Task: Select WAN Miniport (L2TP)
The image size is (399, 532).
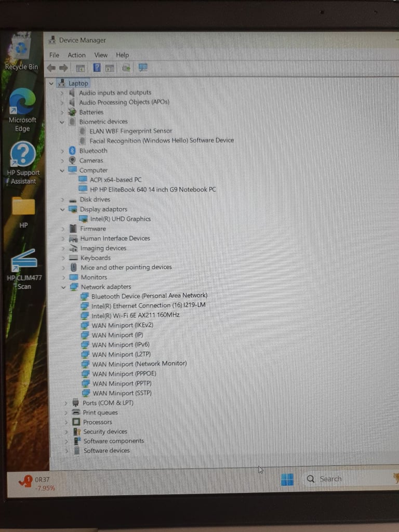Action: (122, 354)
